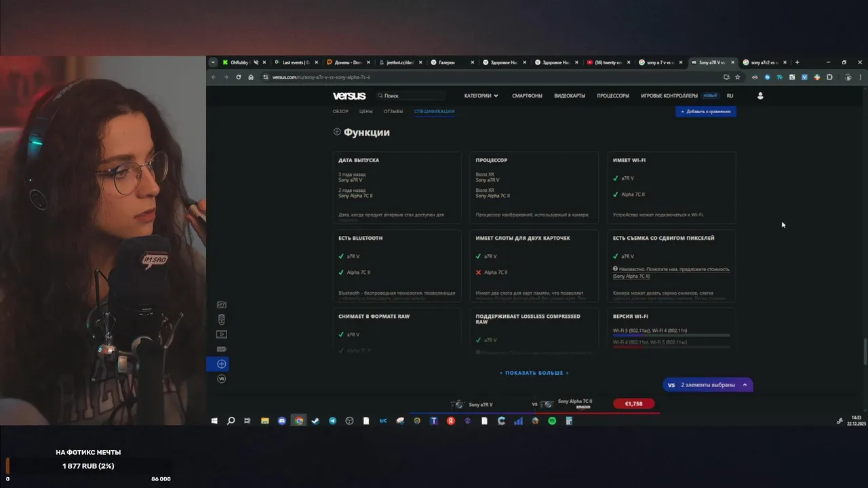Open the VS comparison icon in left sidebar
The width and height of the screenshot is (868, 488).
[x=222, y=379]
